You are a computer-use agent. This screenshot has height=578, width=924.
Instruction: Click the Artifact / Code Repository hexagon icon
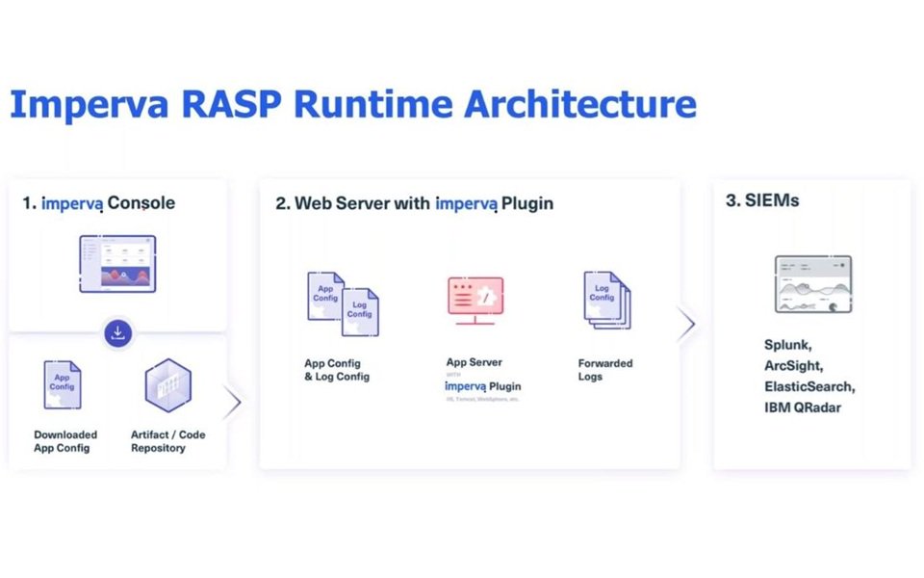click(167, 385)
